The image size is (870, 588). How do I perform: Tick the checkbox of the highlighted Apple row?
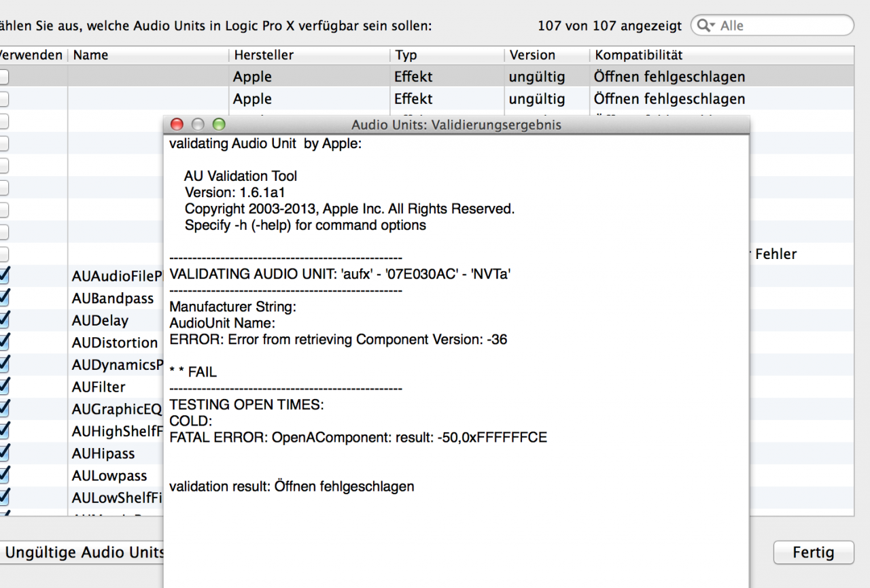tap(3, 77)
